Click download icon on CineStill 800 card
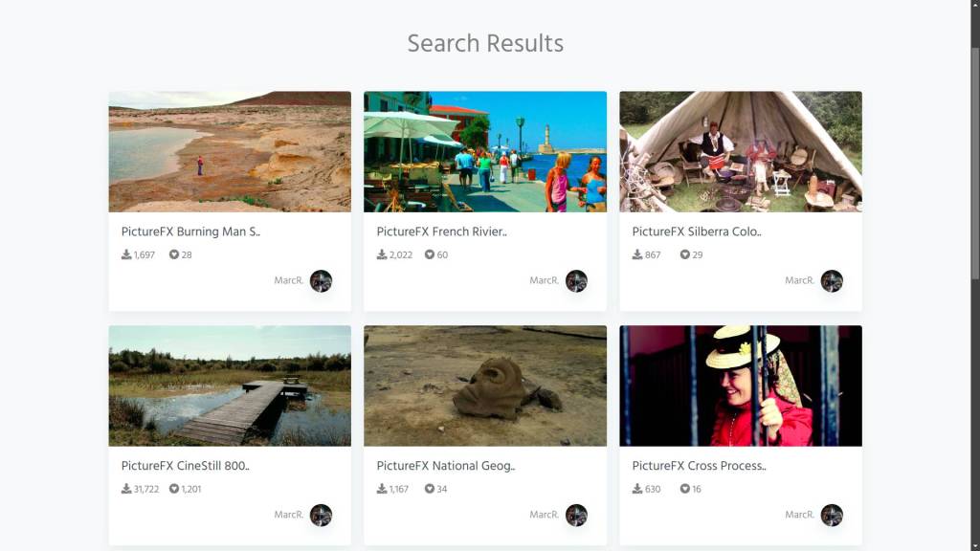The height and width of the screenshot is (551, 980). coord(126,489)
